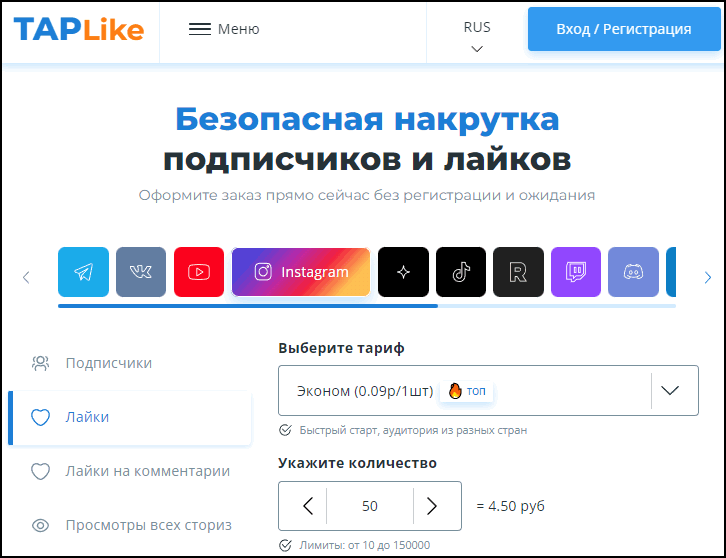This screenshot has width=726, height=558.
Task: Select the Telegram service icon
Action: pos(83,272)
